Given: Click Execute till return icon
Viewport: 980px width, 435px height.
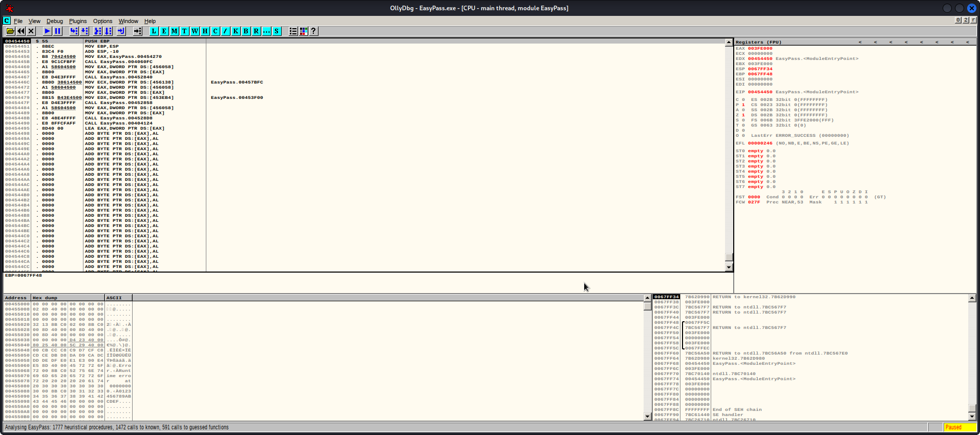Looking at the screenshot, I should click(x=121, y=31).
